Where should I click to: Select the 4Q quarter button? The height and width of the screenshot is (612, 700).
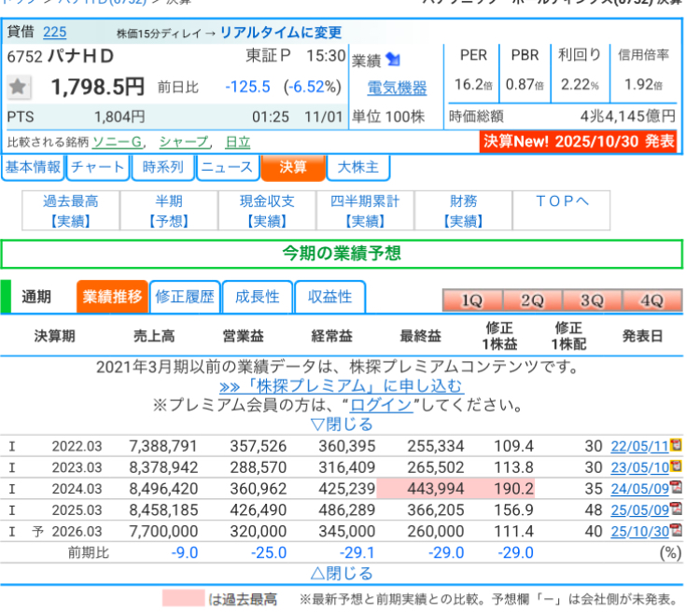coord(651,301)
